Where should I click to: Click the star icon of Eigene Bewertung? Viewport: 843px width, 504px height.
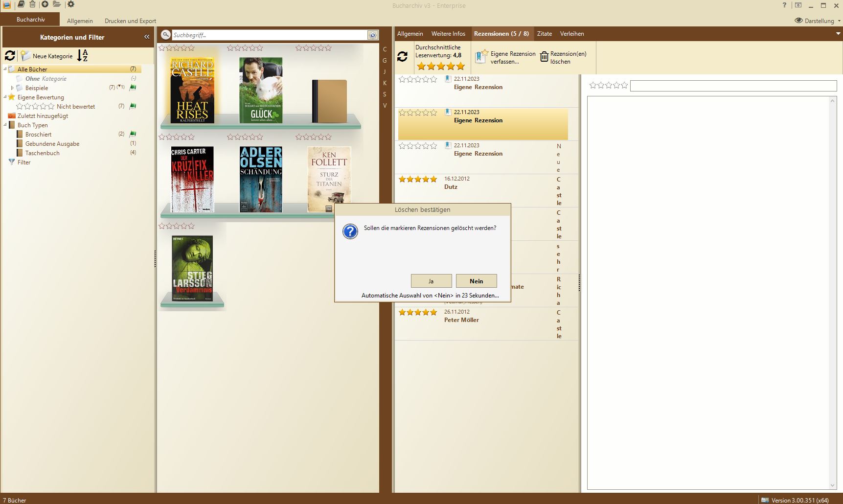tap(12, 97)
